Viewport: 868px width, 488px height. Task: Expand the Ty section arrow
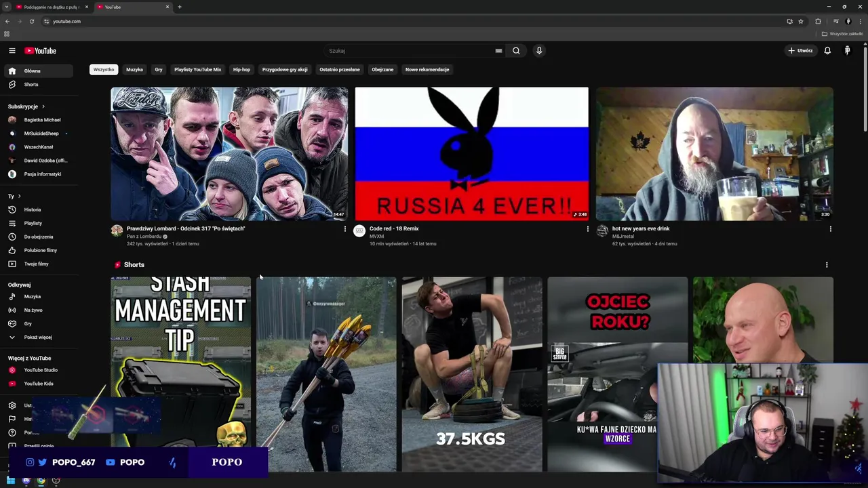(19, 197)
